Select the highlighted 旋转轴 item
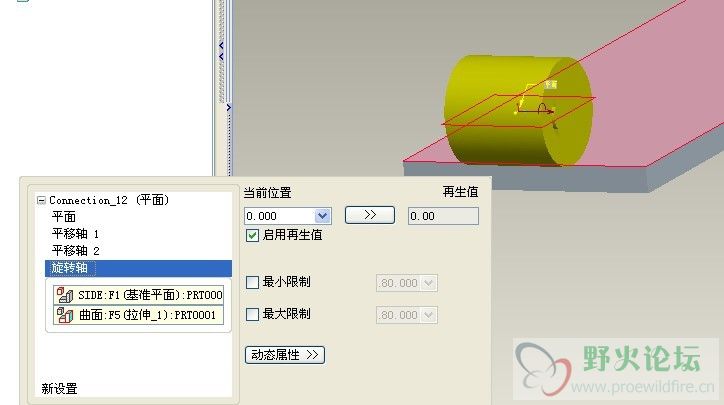 [x=139, y=268]
